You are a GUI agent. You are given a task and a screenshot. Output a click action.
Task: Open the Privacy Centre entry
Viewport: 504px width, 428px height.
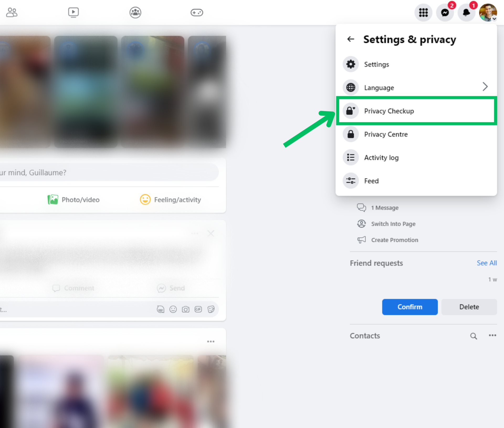click(386, 134)
